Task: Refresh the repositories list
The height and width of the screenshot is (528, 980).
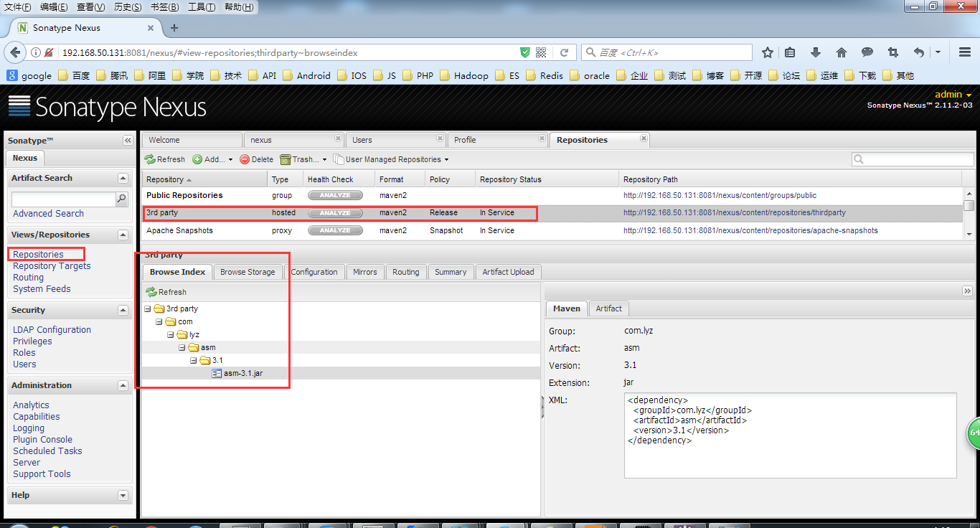Action: click(165, 159)
